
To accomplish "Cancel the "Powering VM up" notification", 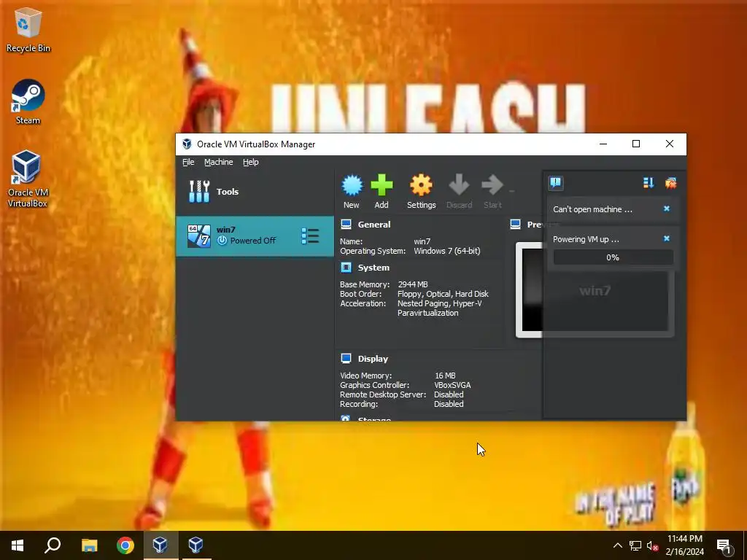I will coord(667,238).
